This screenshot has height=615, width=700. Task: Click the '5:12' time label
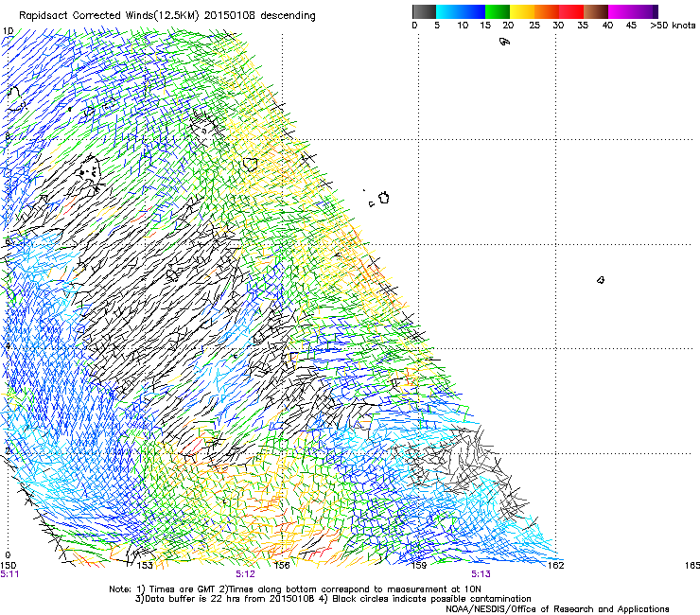coord(246,574)
